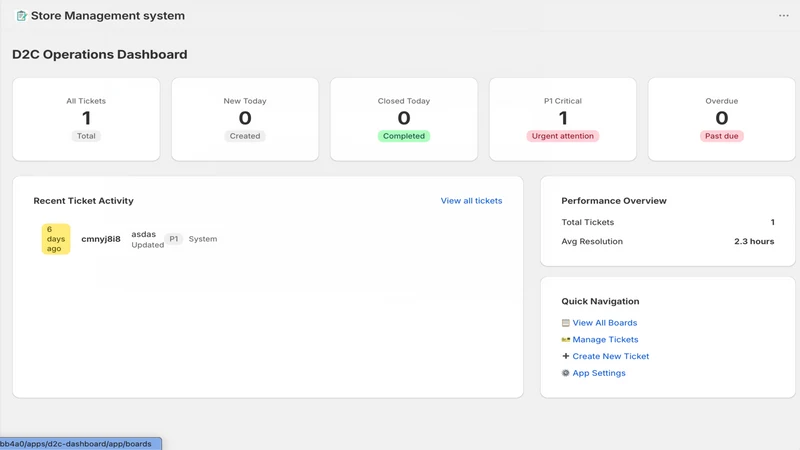Click the P1 priority badge

[173, 239]
